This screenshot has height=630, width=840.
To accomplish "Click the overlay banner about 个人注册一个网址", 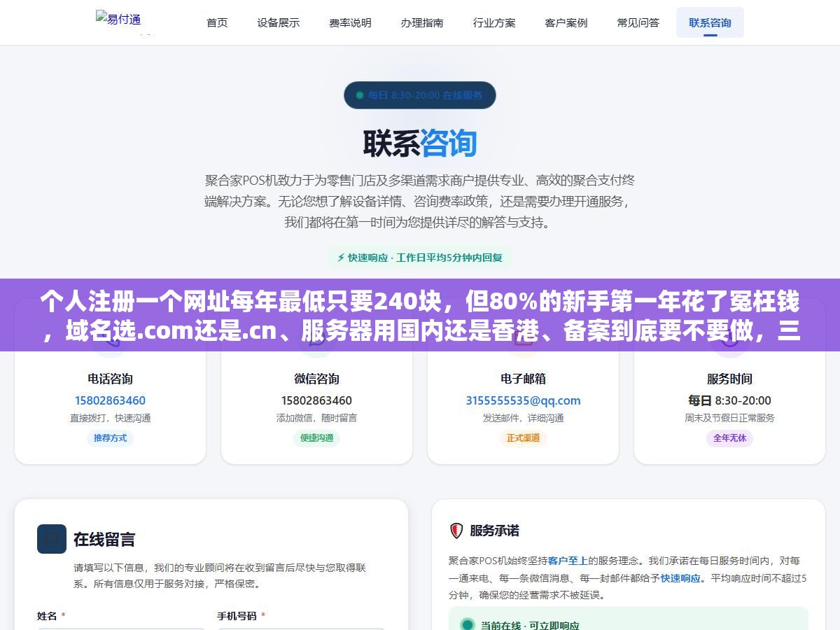I will coord(420,315).
